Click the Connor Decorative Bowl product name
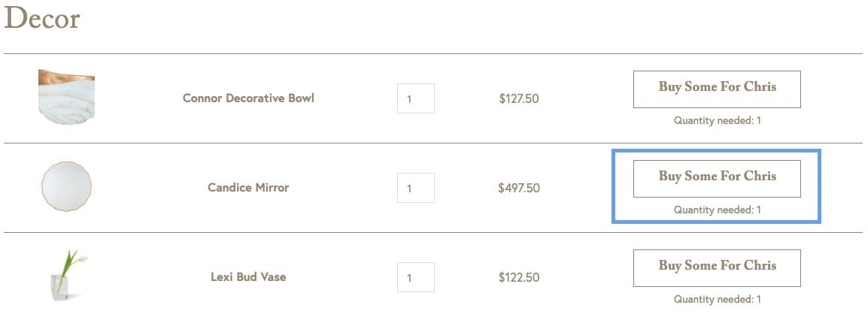 pyautogui.click(x=248, y=98)
